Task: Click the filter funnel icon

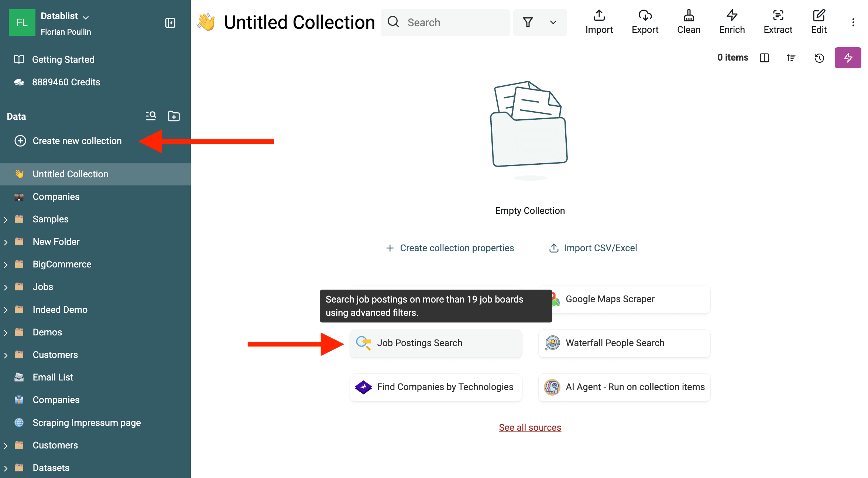Action: pyautogui.click(x=528, y=23)
